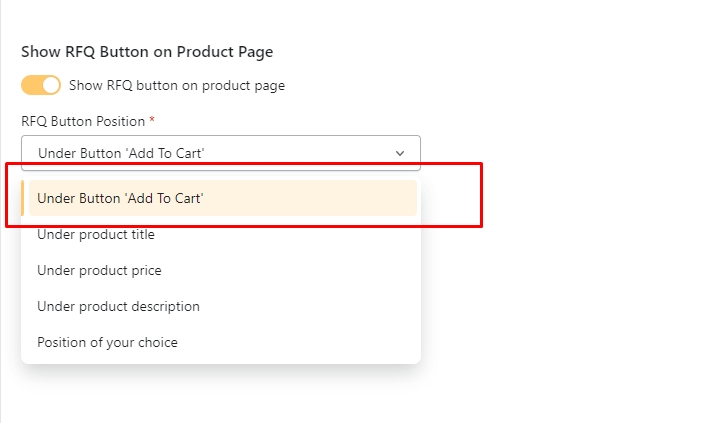Click the red required asterisk
Image resolution: width=725 pixels, height=423 pixels.
[x=152, y=120]
